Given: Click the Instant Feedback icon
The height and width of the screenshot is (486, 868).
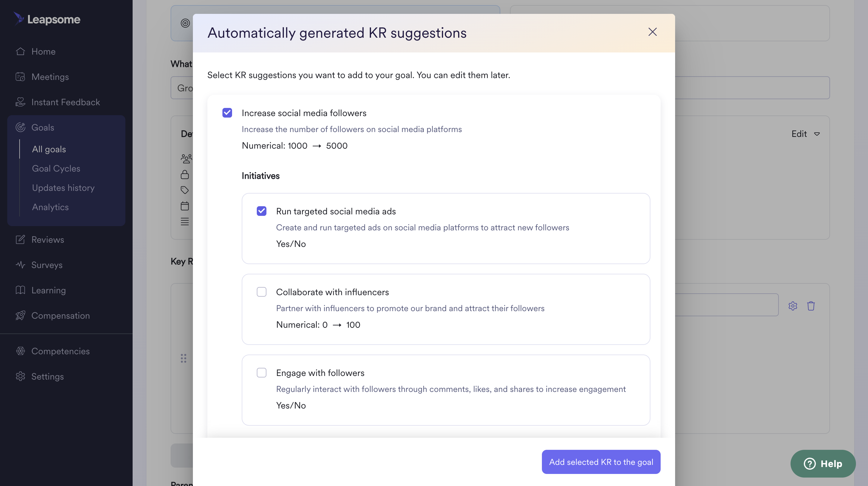Looking at the screenshot, I should pos(20,102).
